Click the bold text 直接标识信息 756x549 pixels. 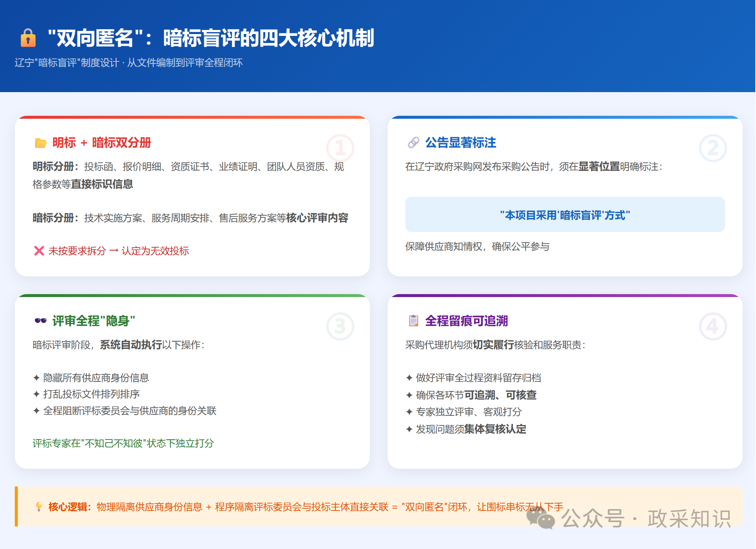[x=102, y=184]
